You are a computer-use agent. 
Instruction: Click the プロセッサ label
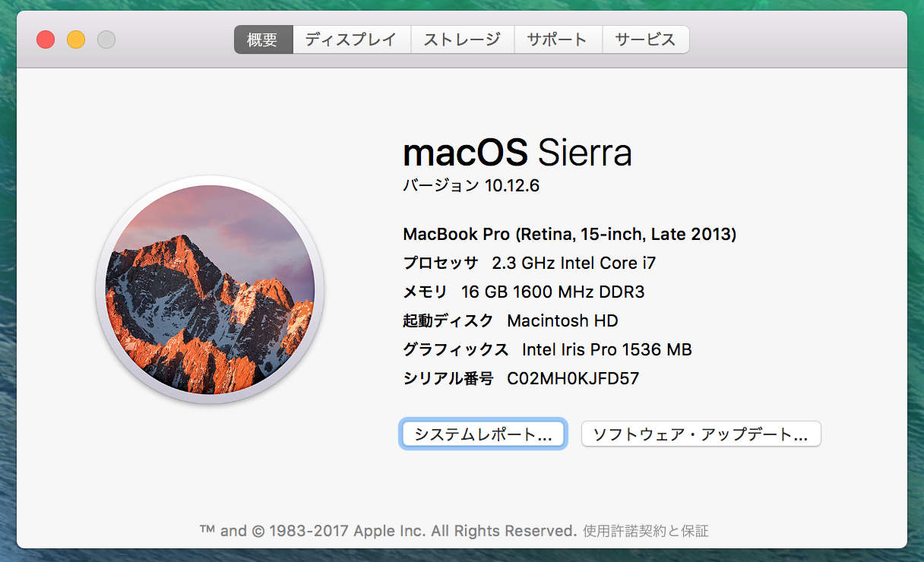coord(441,264)
